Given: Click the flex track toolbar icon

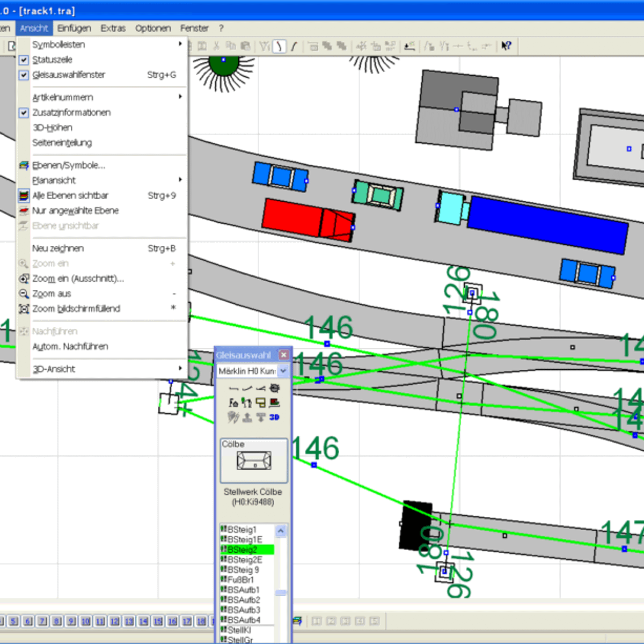Looking at the screenshot, I should [294, 46].
